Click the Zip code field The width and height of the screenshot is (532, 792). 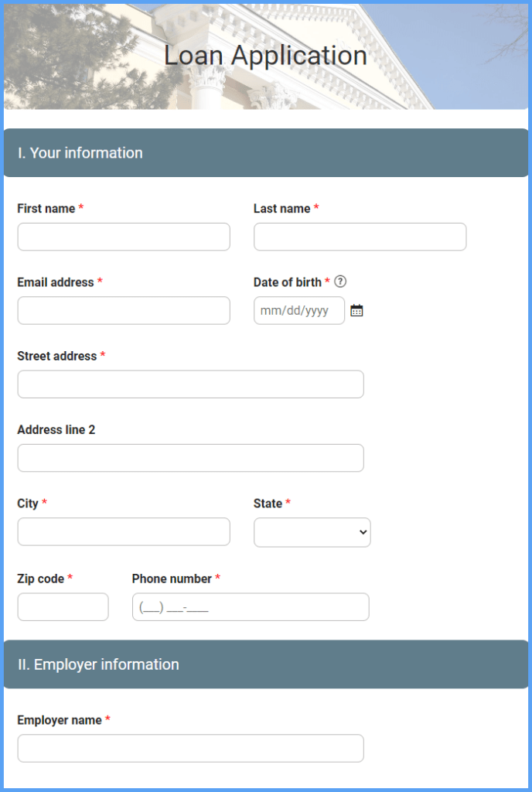coord(63,606)
